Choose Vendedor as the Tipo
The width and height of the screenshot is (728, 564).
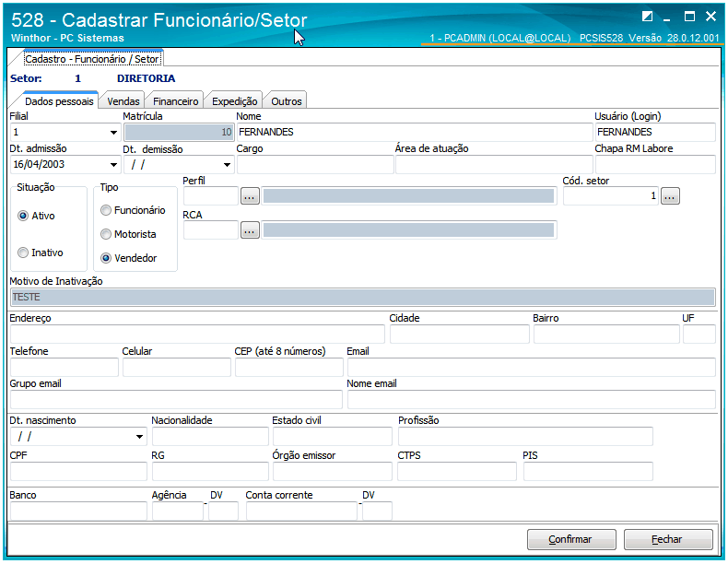[x=106, y=258]
